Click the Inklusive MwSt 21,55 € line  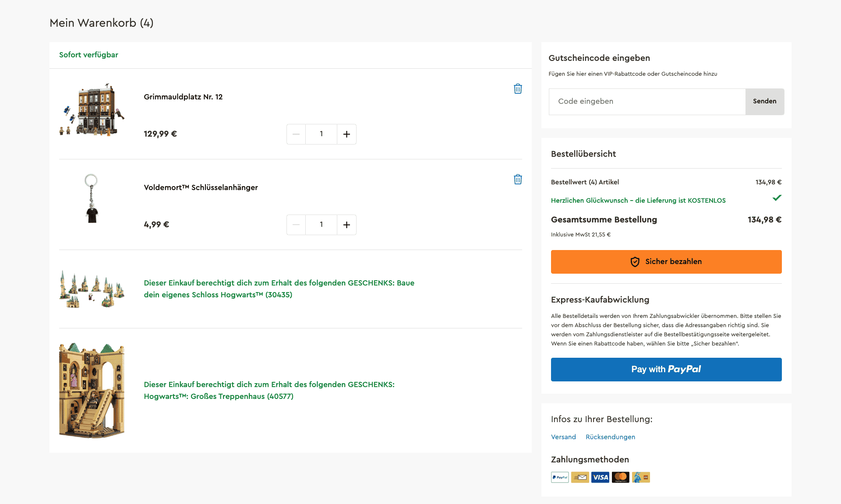tap(581, 235)
